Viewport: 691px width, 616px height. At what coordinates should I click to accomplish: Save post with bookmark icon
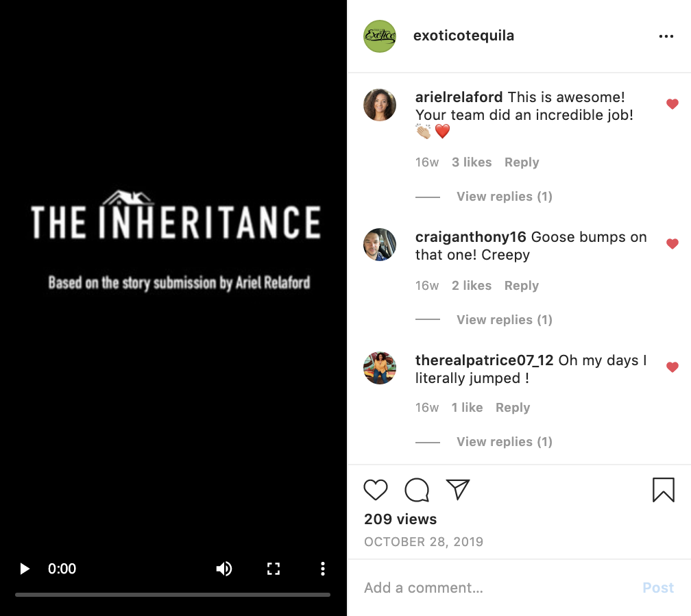tap(663, 490)
